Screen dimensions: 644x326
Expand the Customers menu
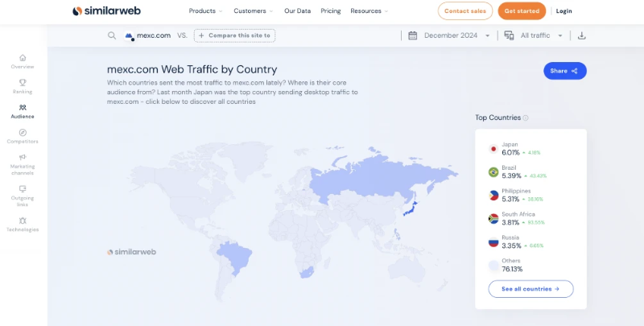[254, 11]
